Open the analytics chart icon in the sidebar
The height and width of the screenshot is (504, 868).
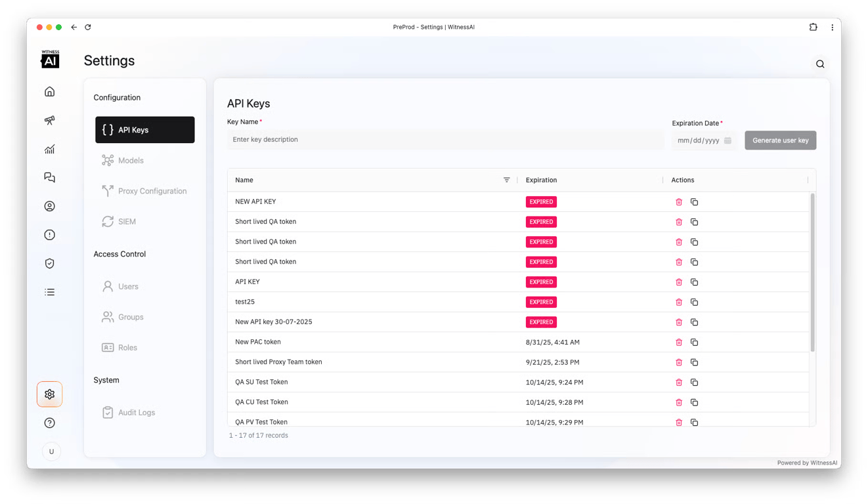click(x=50, y=150)
